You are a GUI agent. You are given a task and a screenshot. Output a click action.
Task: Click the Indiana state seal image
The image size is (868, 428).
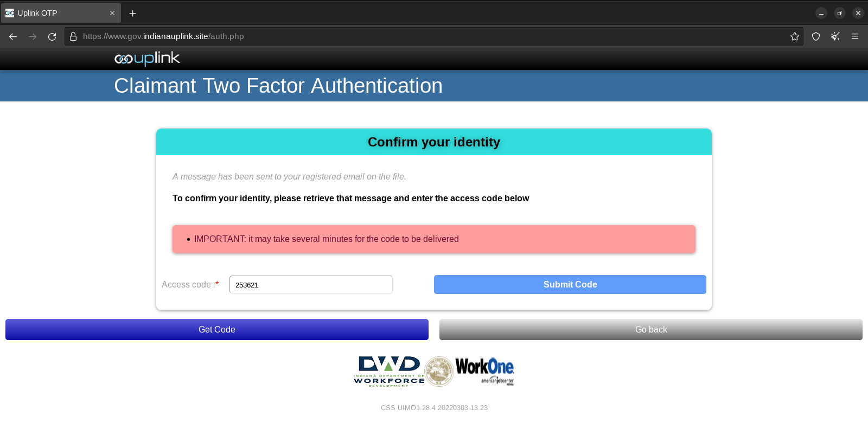click(439, 372)
